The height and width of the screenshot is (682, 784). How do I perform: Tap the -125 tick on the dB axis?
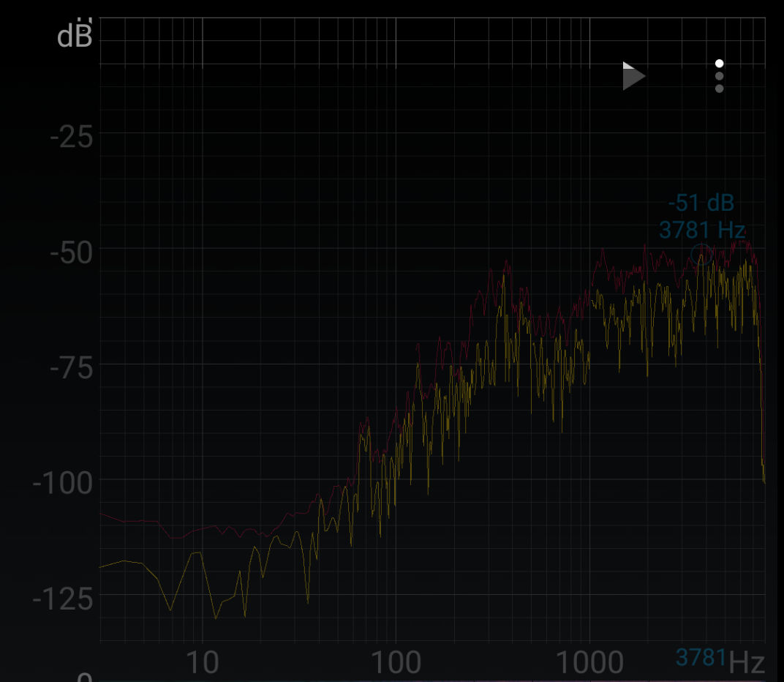[x=64, y=599]
